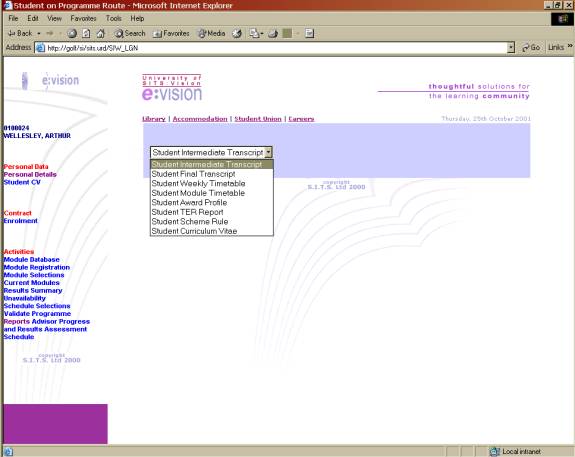Open the Module Registration link
This screenshot has width=575, height=457.
pos(37,267)
